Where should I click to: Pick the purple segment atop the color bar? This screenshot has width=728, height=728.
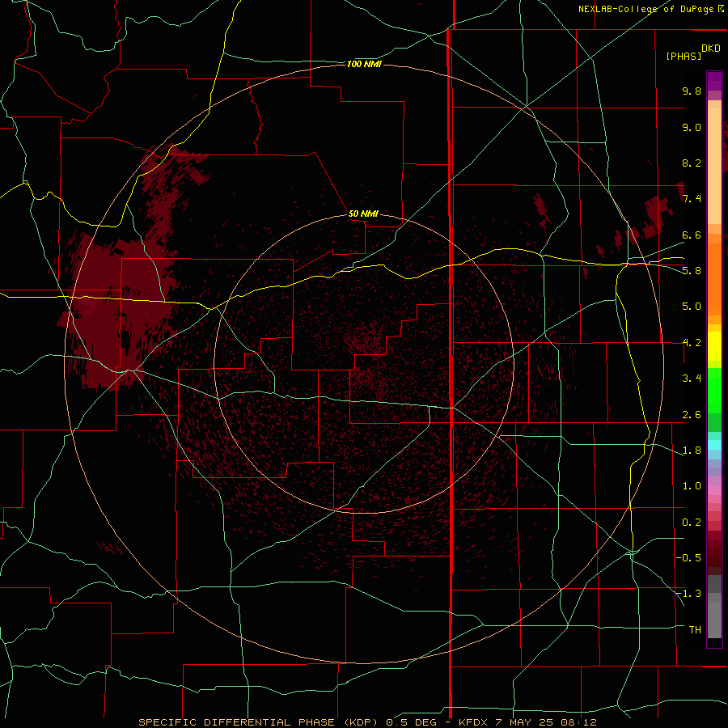pyautogui.click(x=714, y=81)
